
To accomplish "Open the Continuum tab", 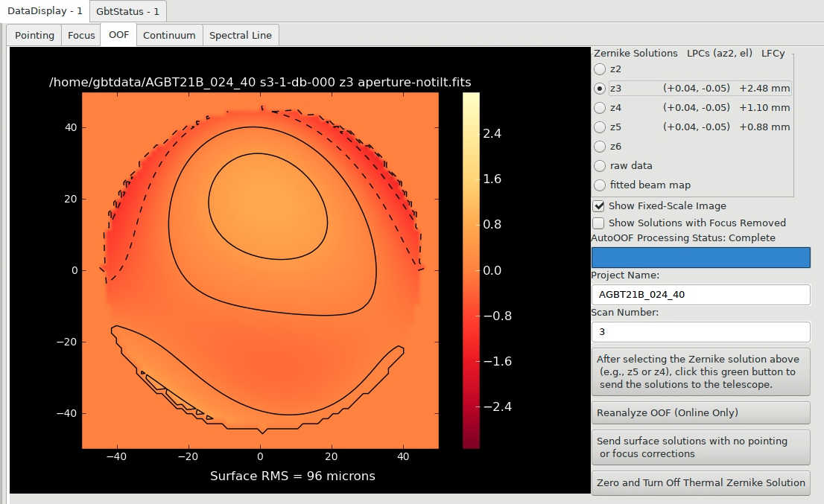I will pos(169,35).
